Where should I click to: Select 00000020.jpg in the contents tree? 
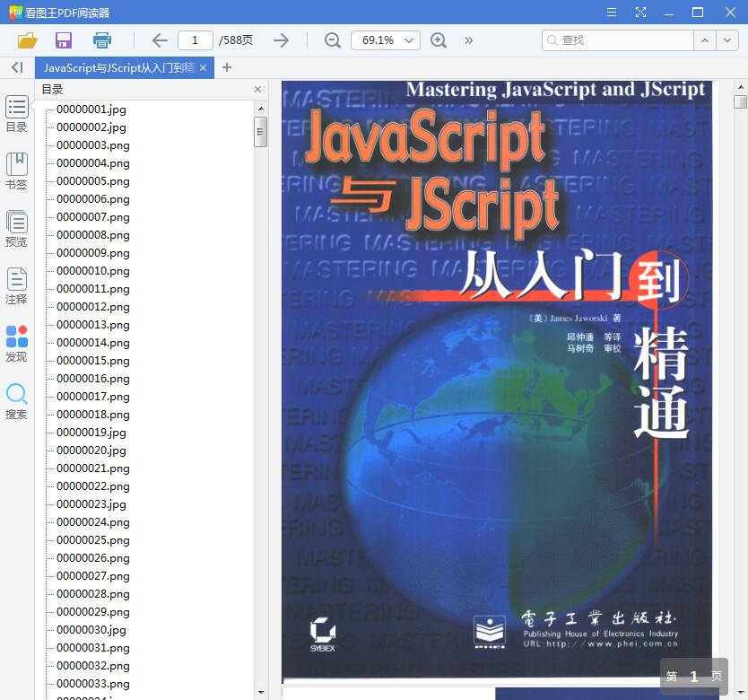tap(91, 451)
